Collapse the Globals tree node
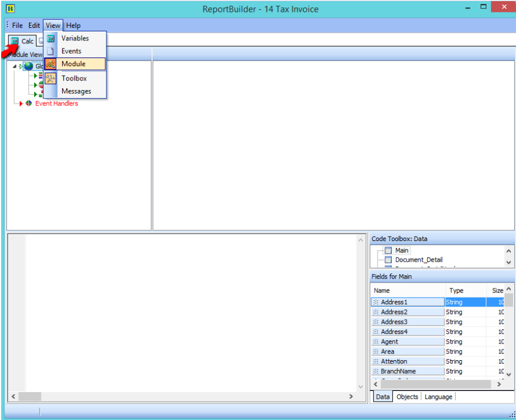The image size is (516, 420). pyautogui.click(x=15, y=67)
